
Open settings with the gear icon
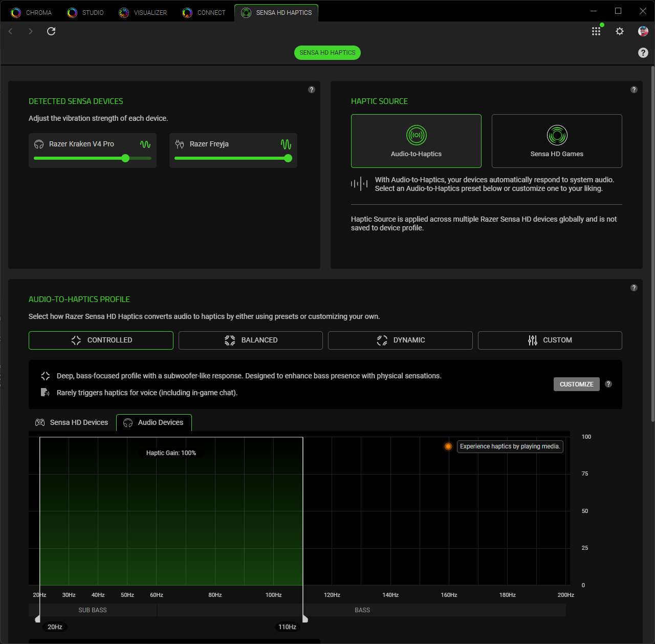620,31
